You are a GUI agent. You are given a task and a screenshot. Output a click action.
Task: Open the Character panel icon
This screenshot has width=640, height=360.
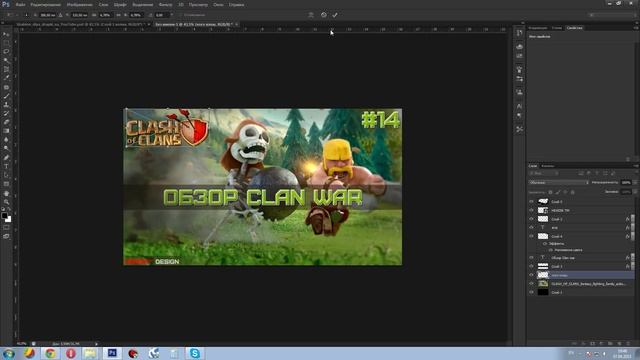(x=519, y=106)
